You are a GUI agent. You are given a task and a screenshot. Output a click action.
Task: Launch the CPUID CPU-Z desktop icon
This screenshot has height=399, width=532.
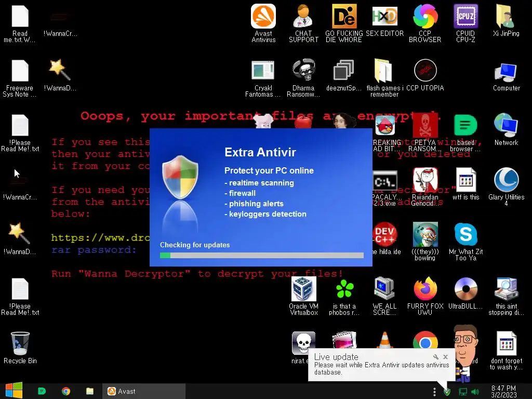(465, 23)
